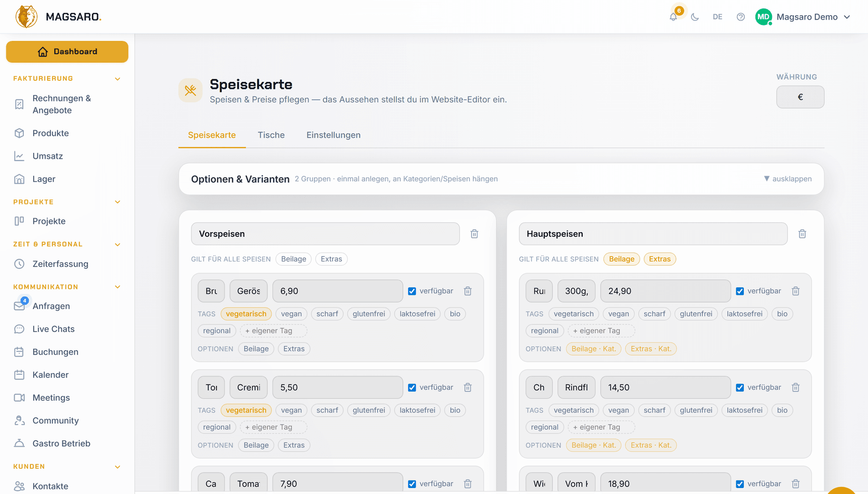The image size is (868, 494).
Task: Open Rechnungen & Angebote in sidebar
Action: [x=67, y=104]
